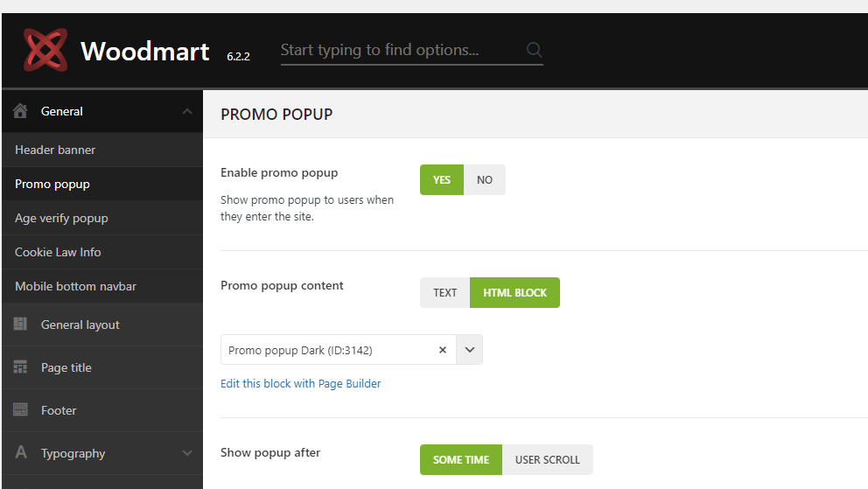Click the General home icon
This screenshot has height=489, width=868.
[21, 111]
